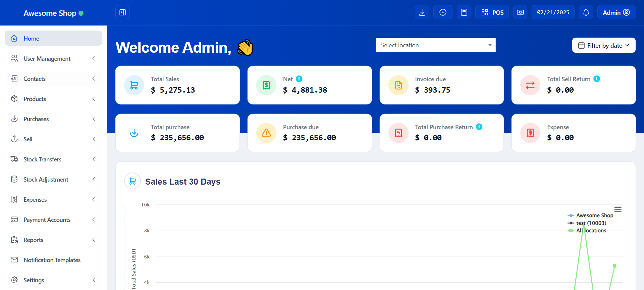Click the Total Sell Return info icon
The image size is (644, 290).
click(597, 79)
